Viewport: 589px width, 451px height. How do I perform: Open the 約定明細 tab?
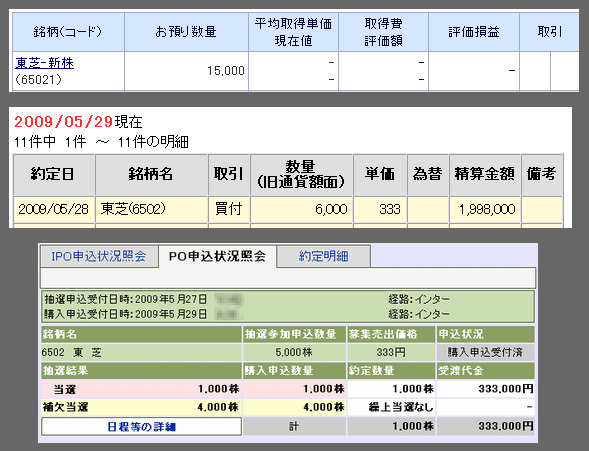click(x=323, y=256)
